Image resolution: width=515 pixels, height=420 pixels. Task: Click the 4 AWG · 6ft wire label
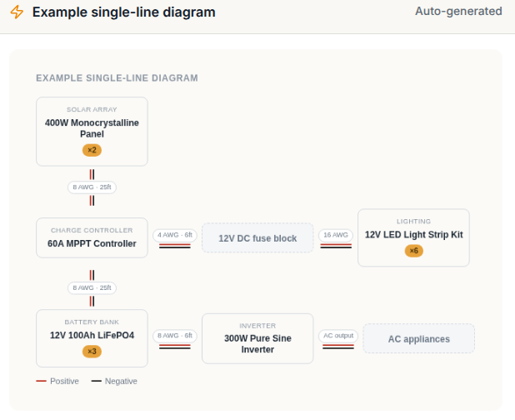tap(175, 235)
